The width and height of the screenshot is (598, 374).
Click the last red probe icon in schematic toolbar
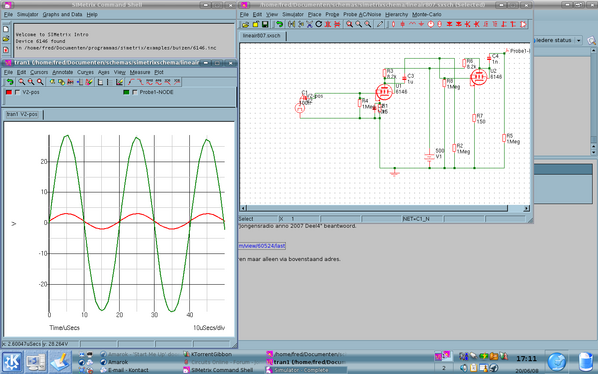(523, 24)
